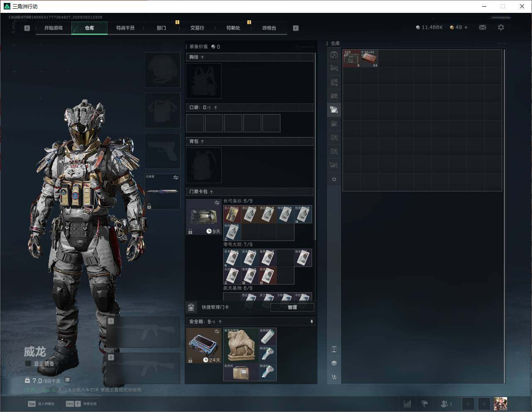
Task: Click the 11,466K currency balance
Action: coord(430,27)
